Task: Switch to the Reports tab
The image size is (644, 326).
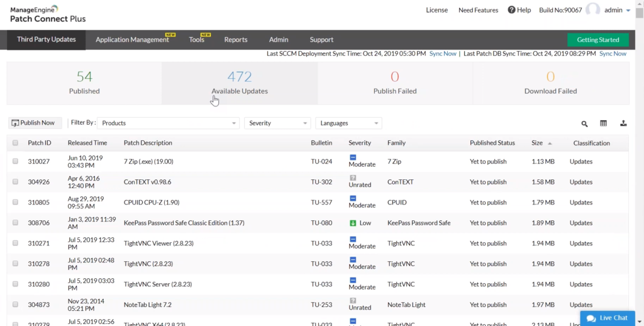Action: (236, 40)
